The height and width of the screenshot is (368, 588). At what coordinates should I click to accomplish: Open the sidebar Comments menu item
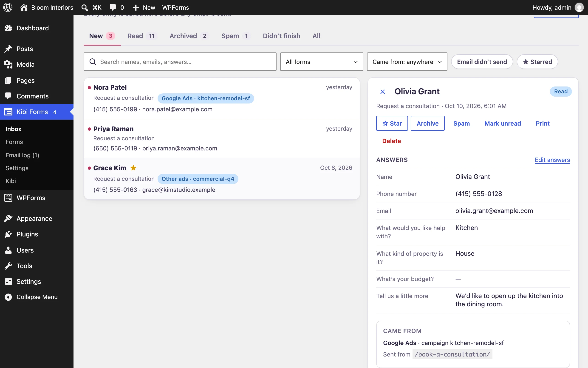click(37, 96)
